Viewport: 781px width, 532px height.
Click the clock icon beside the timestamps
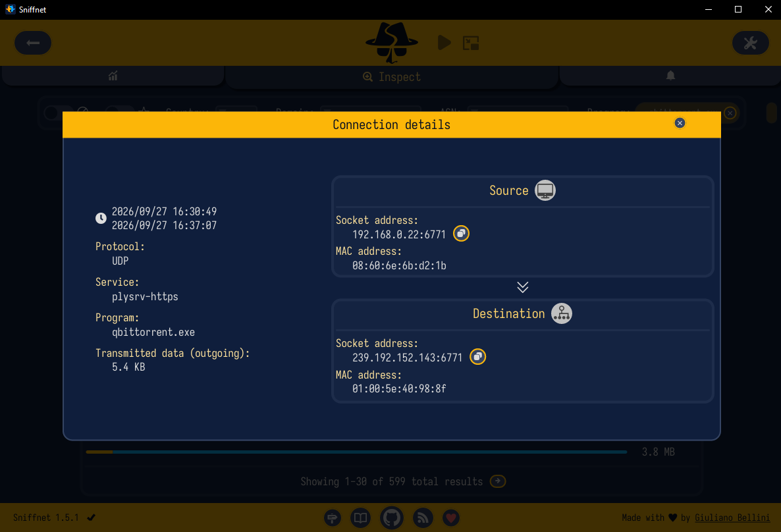(x=101, y=218)
